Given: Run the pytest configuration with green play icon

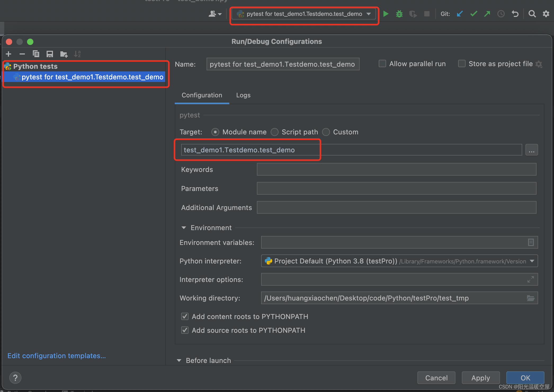Looking at the screenshot, I should [x=386, y=14].
